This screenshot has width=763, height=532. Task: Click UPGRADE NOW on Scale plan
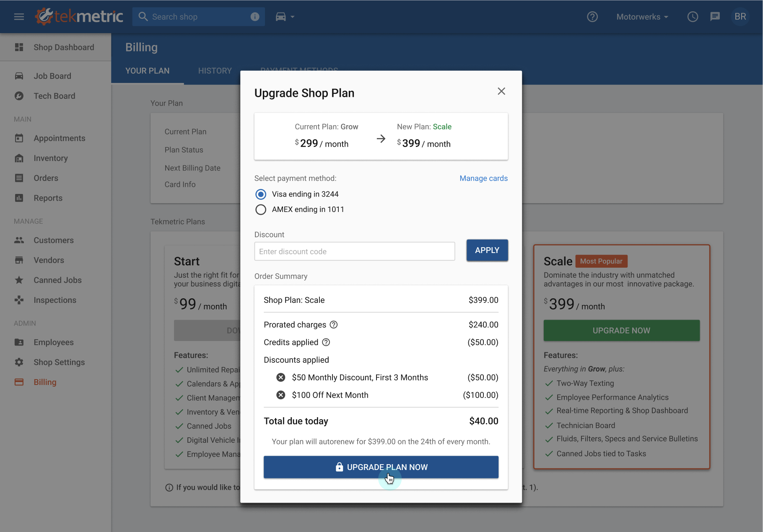(x=622, y=331)
